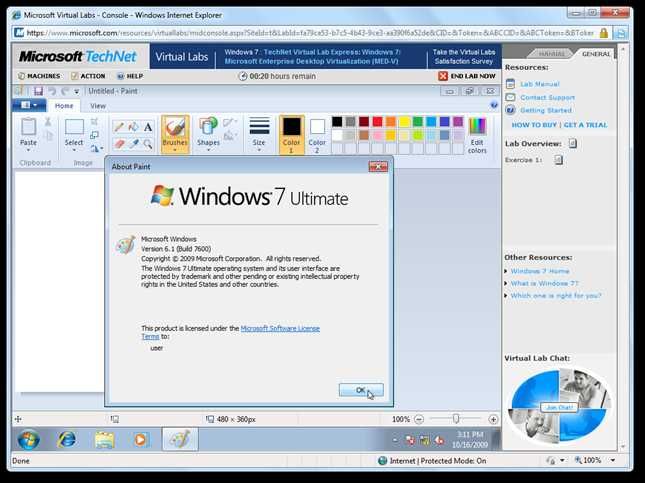Switch to the MANUAL tab
This screenshot has width=645, height=483.
(551, 54)
